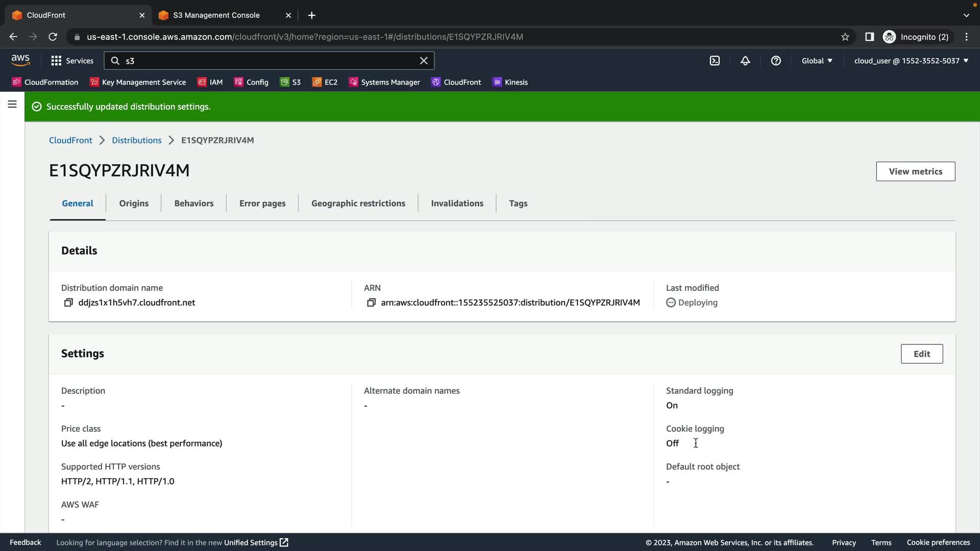Clear the s3 search text

click(x=424, y=61)
